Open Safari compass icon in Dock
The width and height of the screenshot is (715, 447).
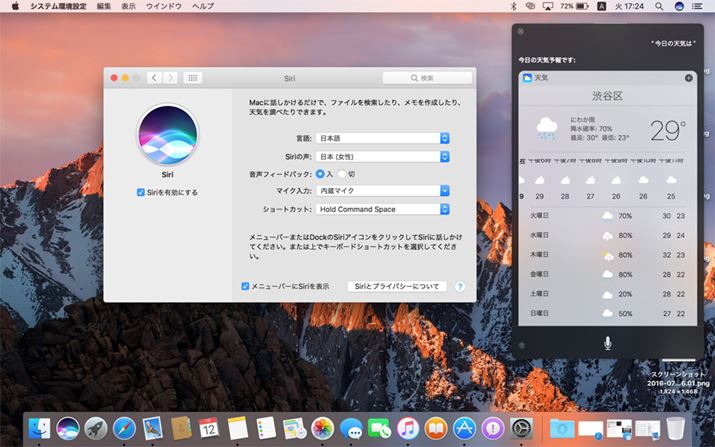click(x=124, y=428)
